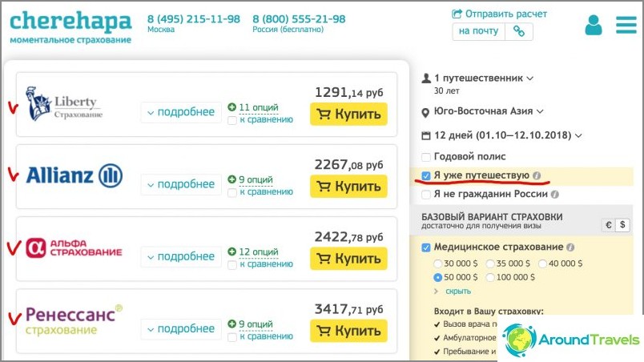The image size is (644, 362).
Task: Switch currency to dollar
Action: click(x=622, y=225)
